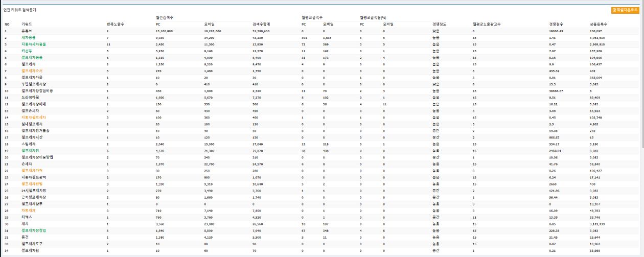
Task: Click the Excel icon in download button
Action: coord(614,10)
